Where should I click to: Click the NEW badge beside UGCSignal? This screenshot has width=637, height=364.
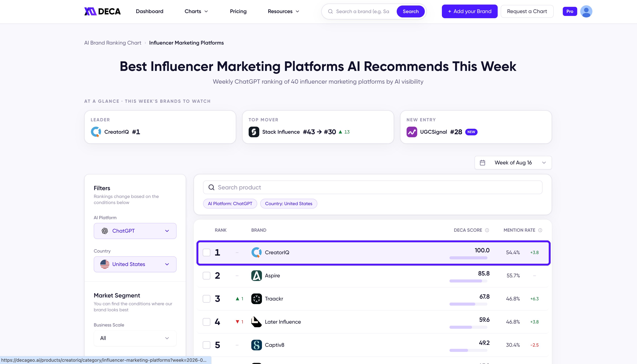point(471,132)
